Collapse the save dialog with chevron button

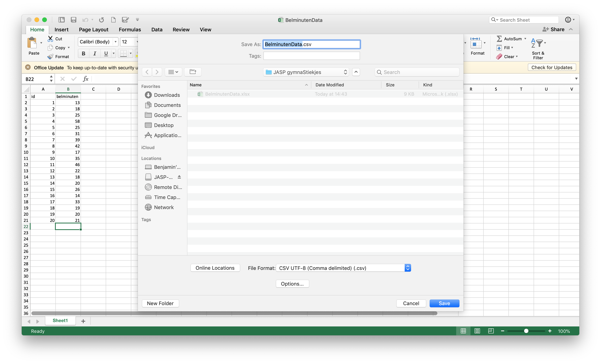point(356,72)
